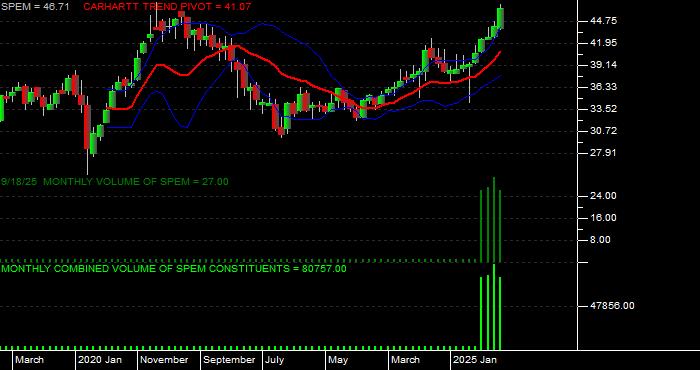Jump to the 2020 Jan time axis marker
Viewport: 700px width, 370px height.
[x=100, y=360]
